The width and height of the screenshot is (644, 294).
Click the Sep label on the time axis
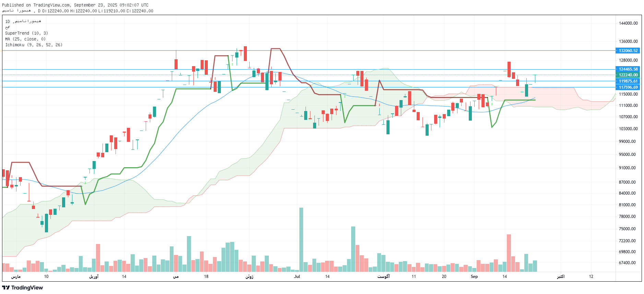[474, 277]
